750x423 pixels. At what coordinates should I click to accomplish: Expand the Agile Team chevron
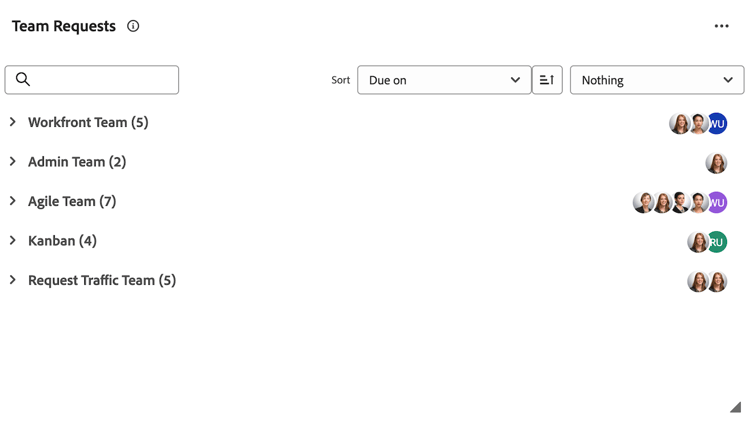coord(13,201)
